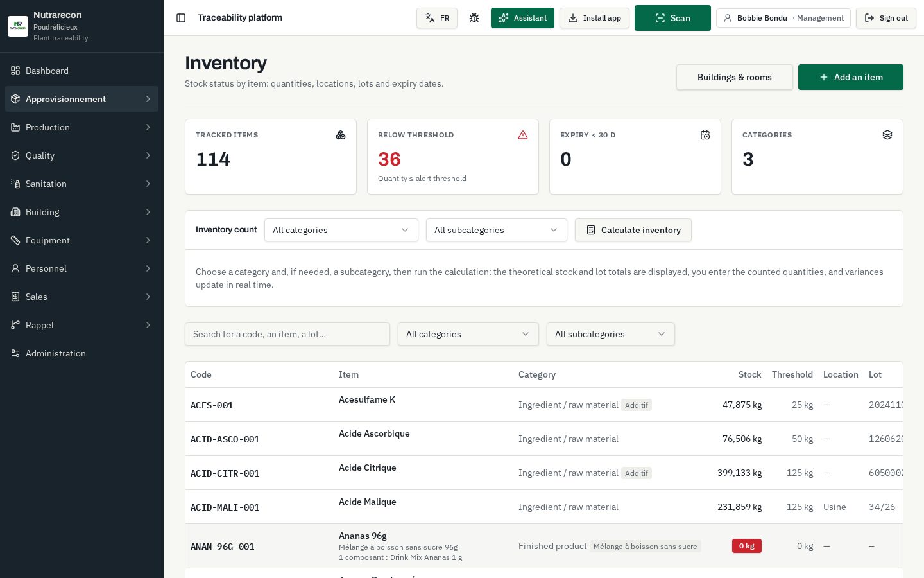Expand the Production menu

tap(81, 127)
